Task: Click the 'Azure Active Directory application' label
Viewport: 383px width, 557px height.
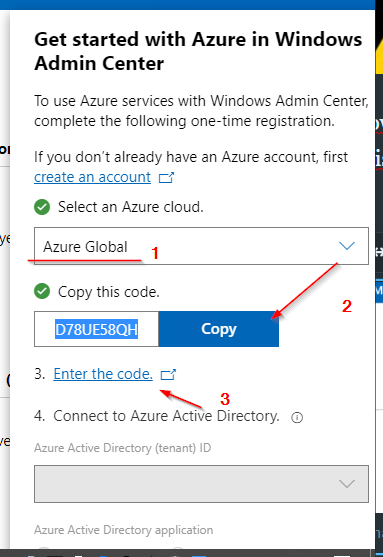Action: (124, 530)
